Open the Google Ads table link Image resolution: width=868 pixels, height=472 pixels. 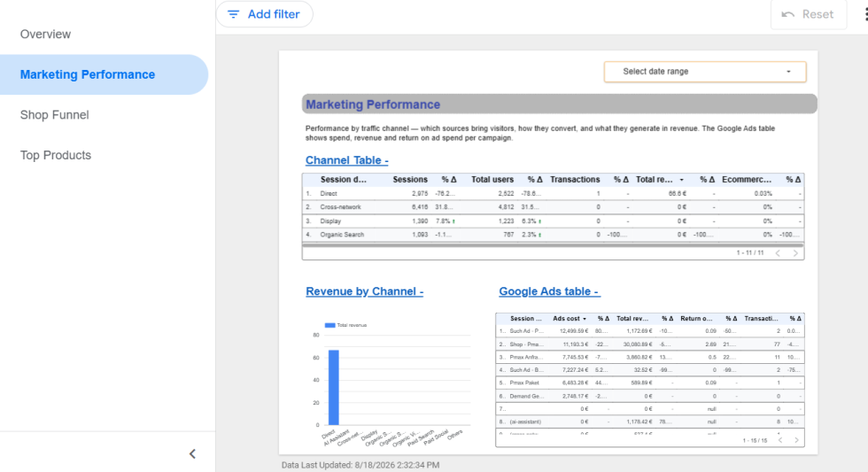point(548,291)
